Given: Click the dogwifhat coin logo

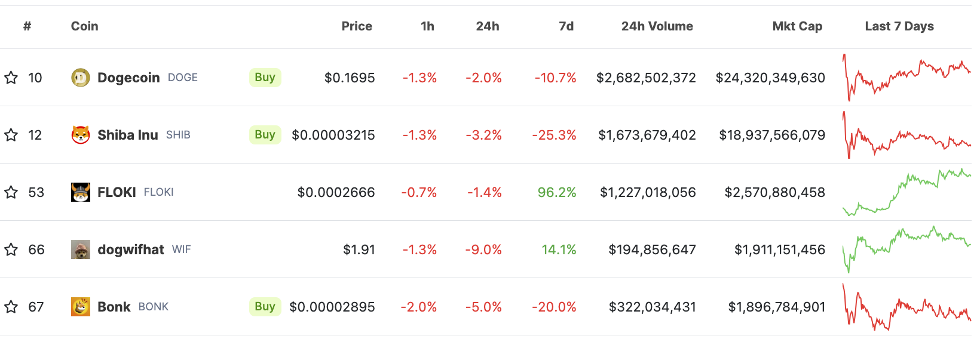Looking at the screenshot, I should click(81, 249).
